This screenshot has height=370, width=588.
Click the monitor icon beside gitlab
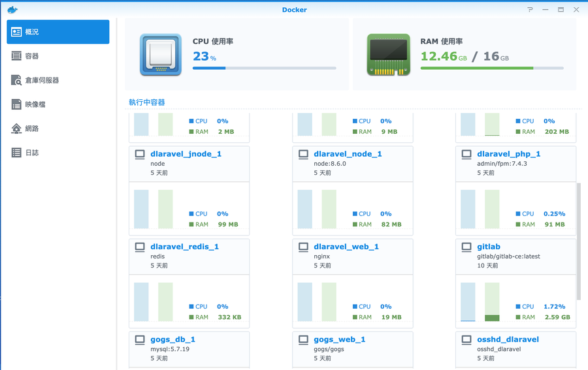466,247
